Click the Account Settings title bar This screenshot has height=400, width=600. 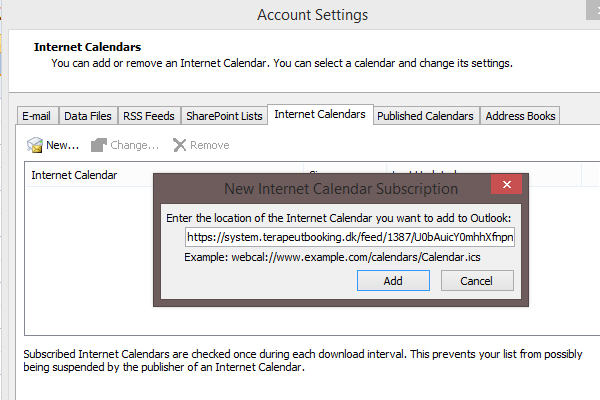(312, 15)
